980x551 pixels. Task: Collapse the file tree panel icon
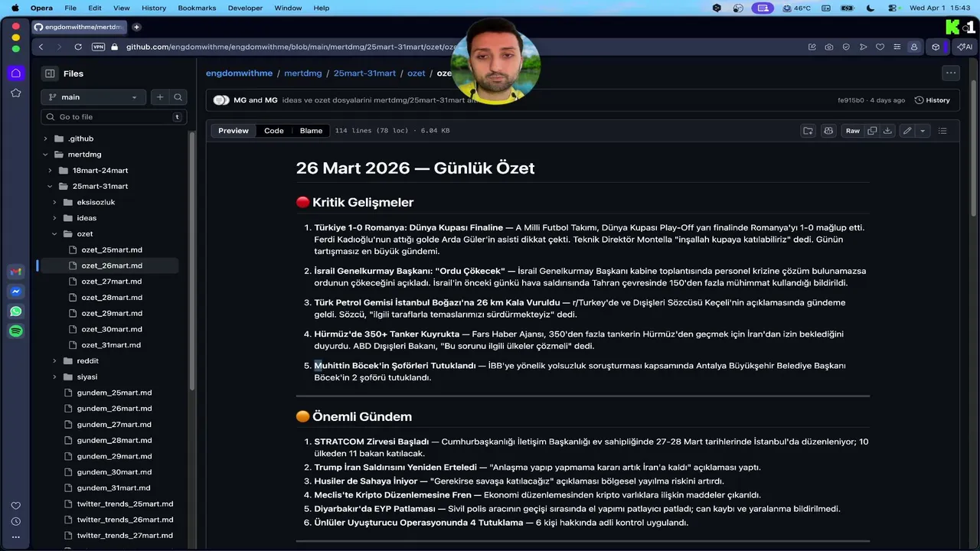(x=50, y=73)
